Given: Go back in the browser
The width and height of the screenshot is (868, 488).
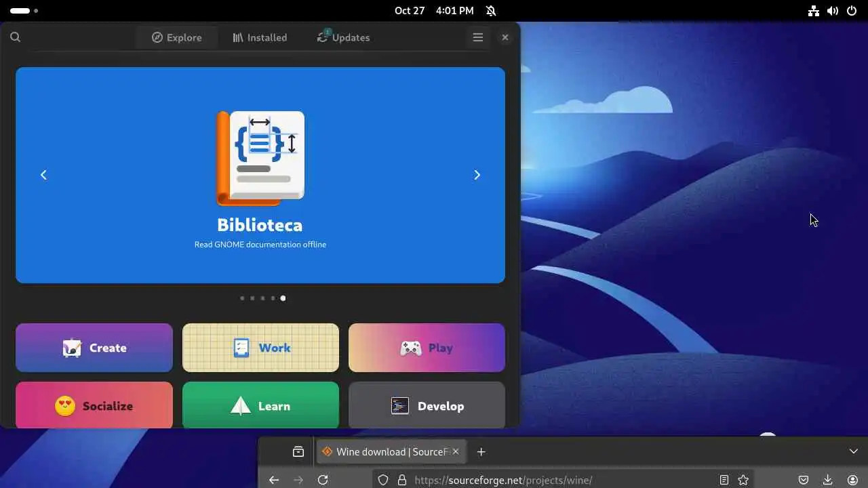Looking at the screenshot, I should pyautogui.click(x=274, y=480).
